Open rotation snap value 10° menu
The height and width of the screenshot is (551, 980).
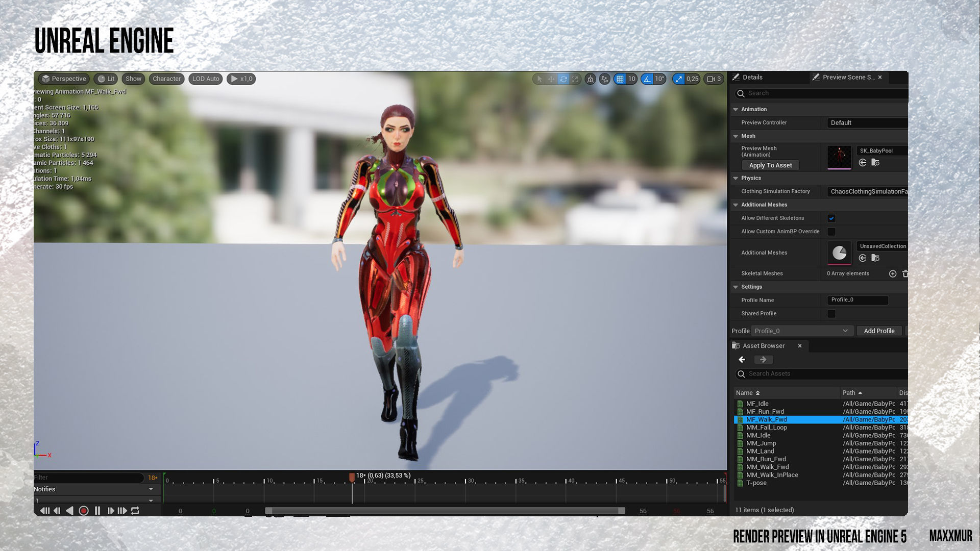(659, 79)
